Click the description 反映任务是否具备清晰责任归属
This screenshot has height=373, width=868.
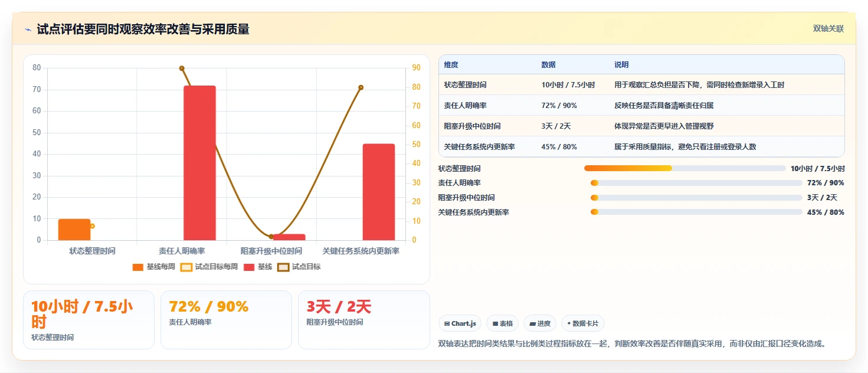click(x=664, y=106)
